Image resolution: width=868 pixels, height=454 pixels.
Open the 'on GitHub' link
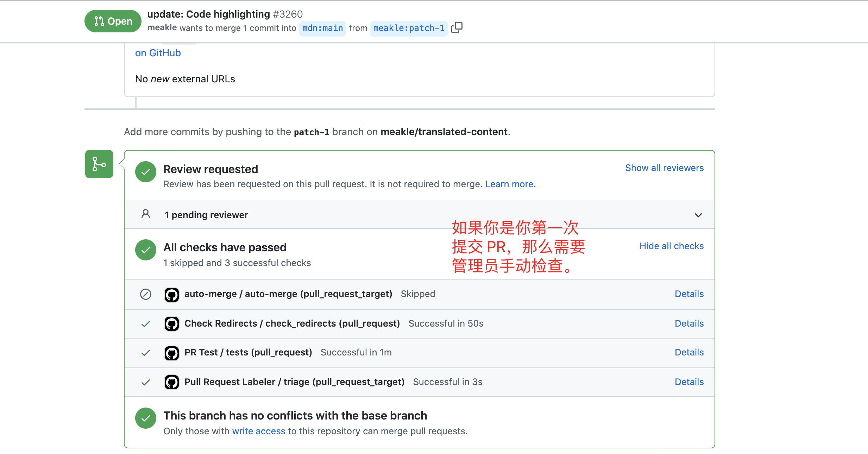pyautogui.click(x=158, y=53)
